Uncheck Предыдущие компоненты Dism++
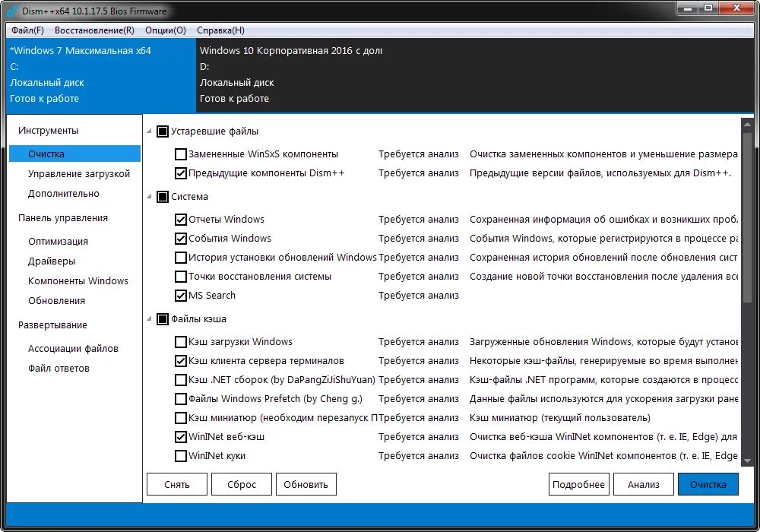Screen dimensions: 760x532 [180, 173]
